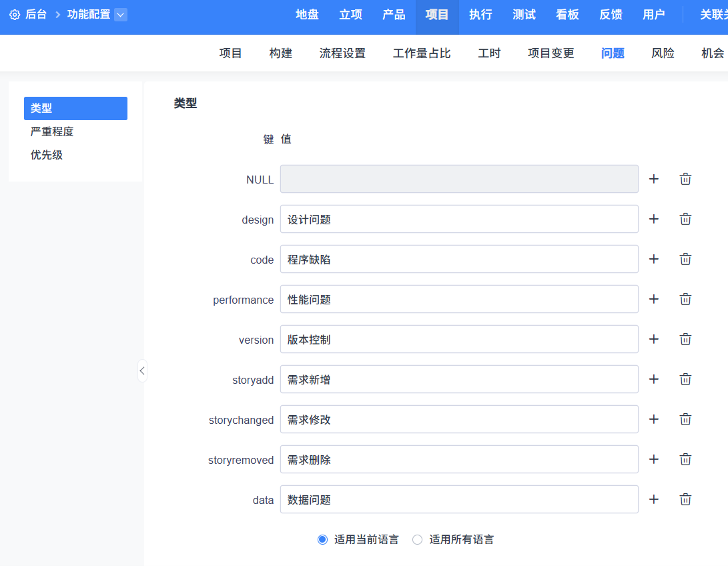Add a row after performance entry
The height and width of the screenshot is (566, 728).
tap(654, 299)
